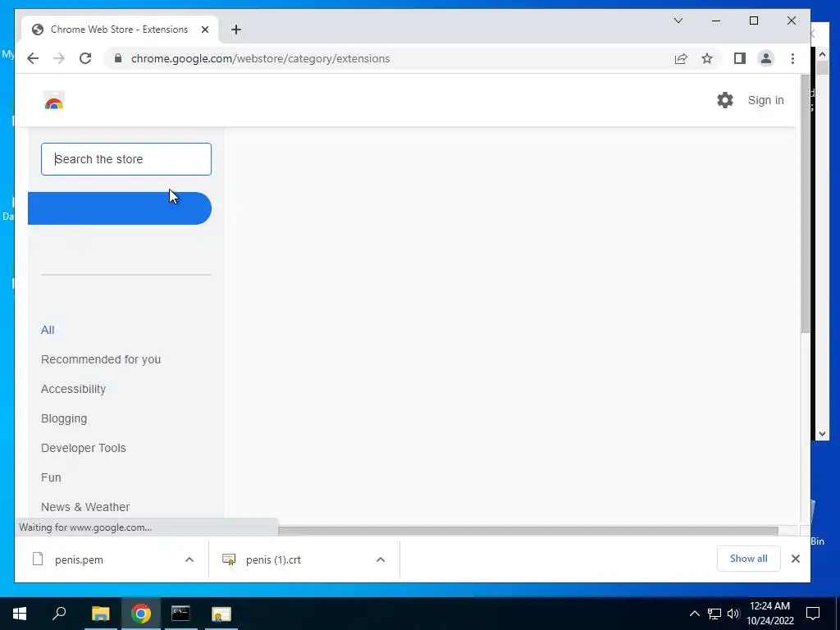Expand options for penis.pem download

click(x=189, y=559)
